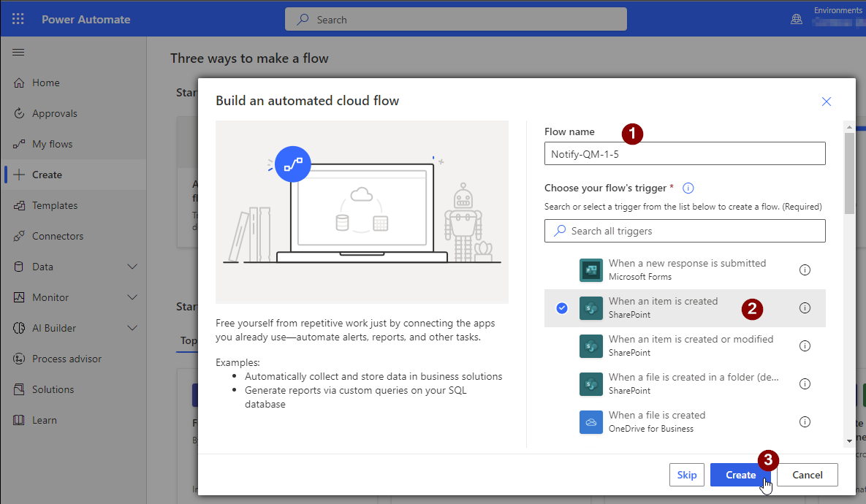Collapse the left navigation hamburger menu
Viewport: 866px width, 504px height.
pyautogui.click(x=18, y=53)
